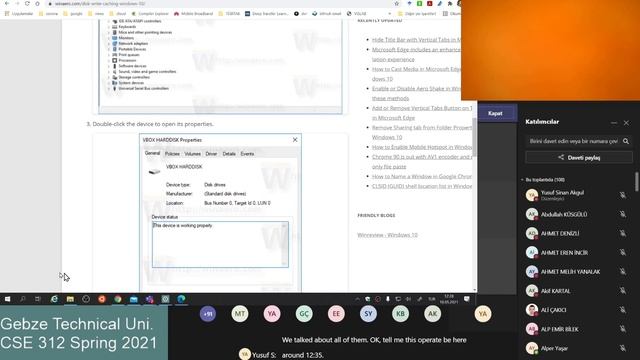Open the Compiler Explorer bookmark
This screenshot has width=640, height=360.
pos(150,13)
